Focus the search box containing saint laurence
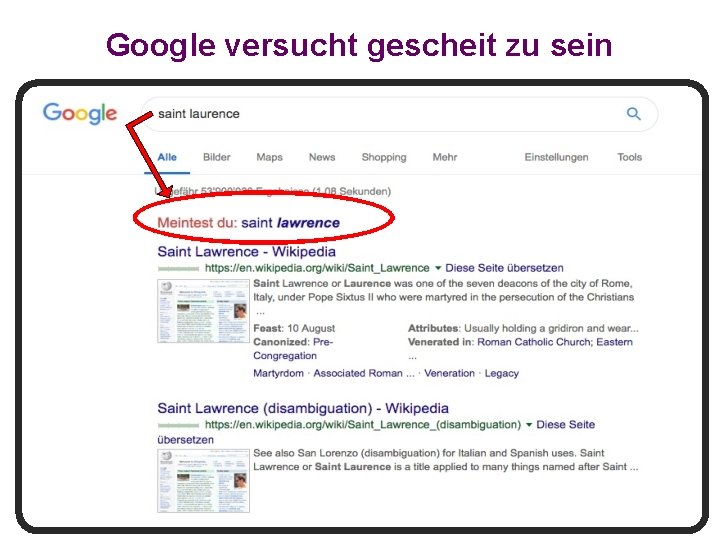 399,114
